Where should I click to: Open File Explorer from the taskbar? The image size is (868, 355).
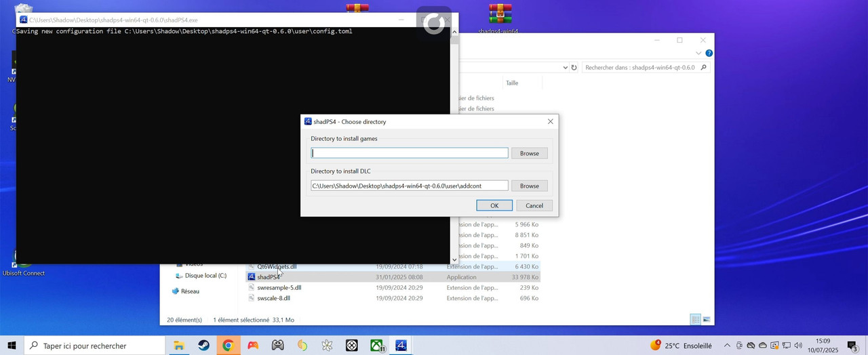tap(179, 346)
